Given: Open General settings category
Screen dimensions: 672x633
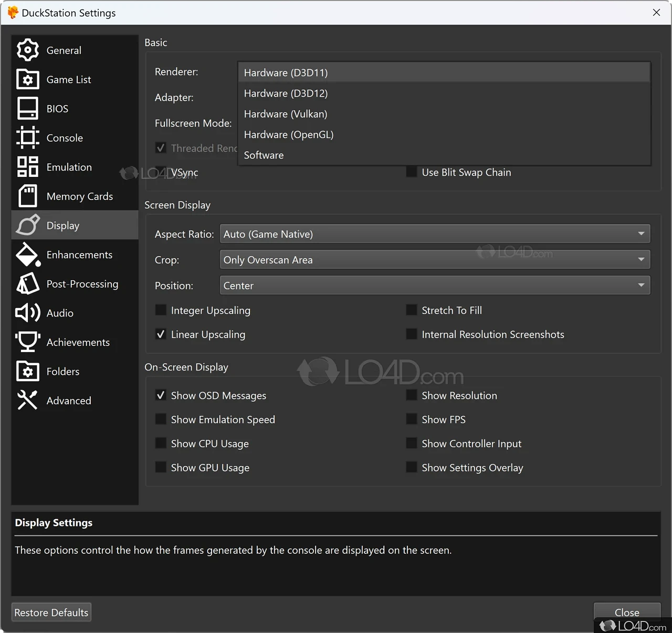Looking at the screenshot, I should click(64, 50).
